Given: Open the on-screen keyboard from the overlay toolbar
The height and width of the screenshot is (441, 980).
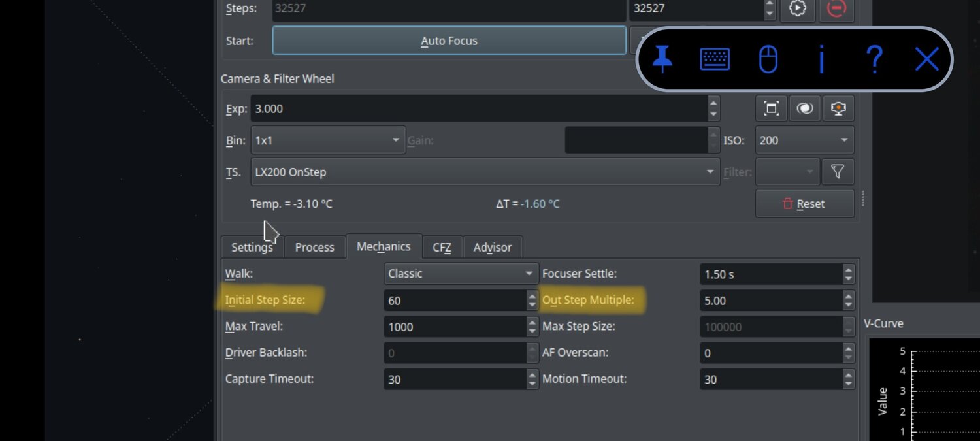Looking at the screenshot, I should coord(715,59).
